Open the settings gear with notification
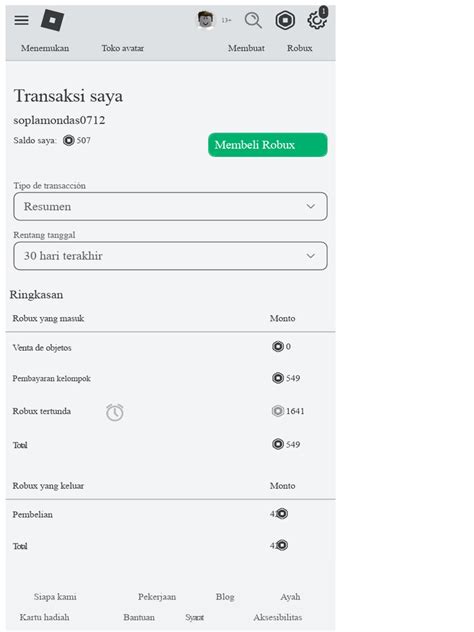The height and width of the screenshot is (632, 474). (x=317, y=19)
